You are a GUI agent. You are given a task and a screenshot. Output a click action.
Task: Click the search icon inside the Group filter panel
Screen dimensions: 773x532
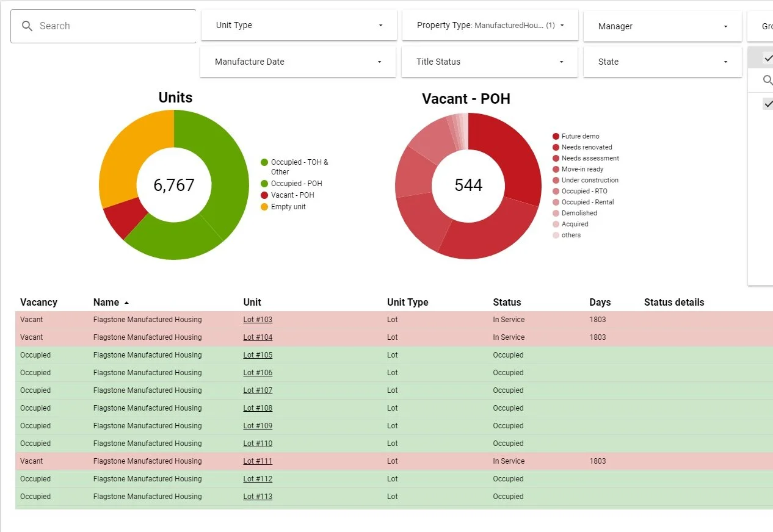(768, 80)
